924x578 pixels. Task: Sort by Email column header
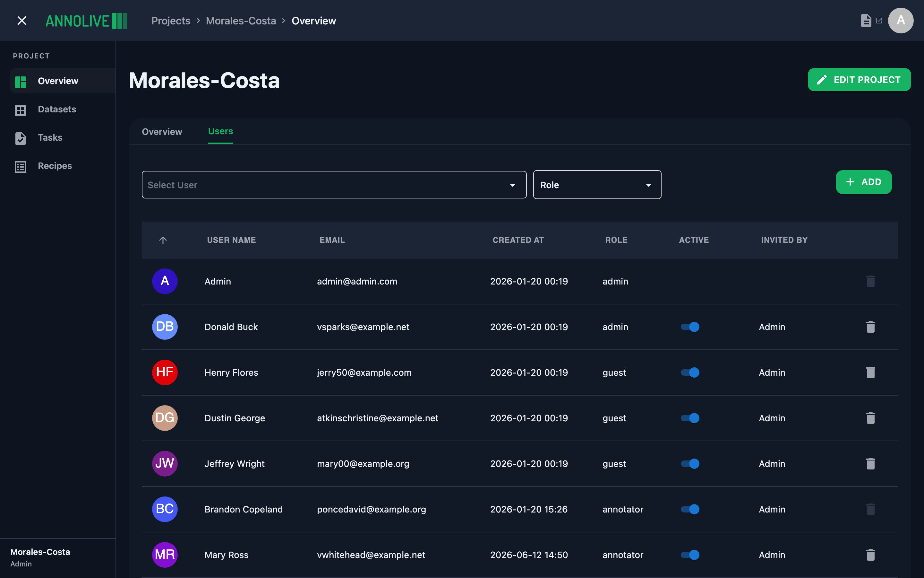click(x=332, y=240)
